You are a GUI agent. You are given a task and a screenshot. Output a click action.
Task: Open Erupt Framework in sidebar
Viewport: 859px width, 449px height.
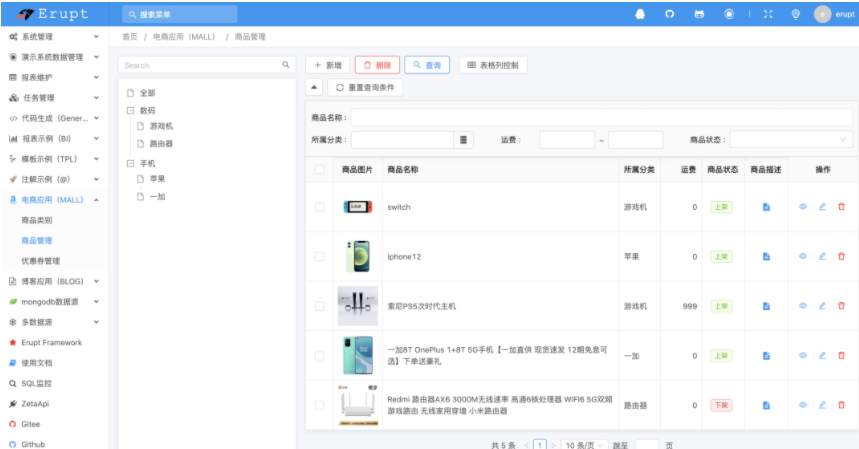(x=51, y=342)
